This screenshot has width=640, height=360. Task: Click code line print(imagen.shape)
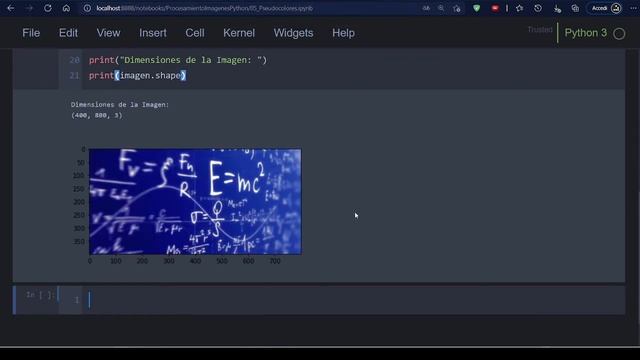(x=137, y=76)
